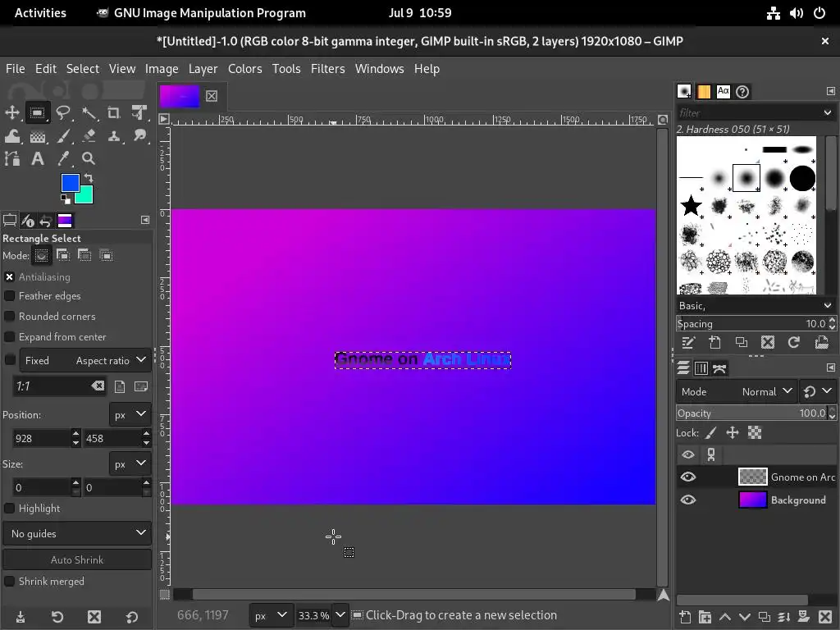
Task: Select the Paths tool
Action: coord(11,158)
